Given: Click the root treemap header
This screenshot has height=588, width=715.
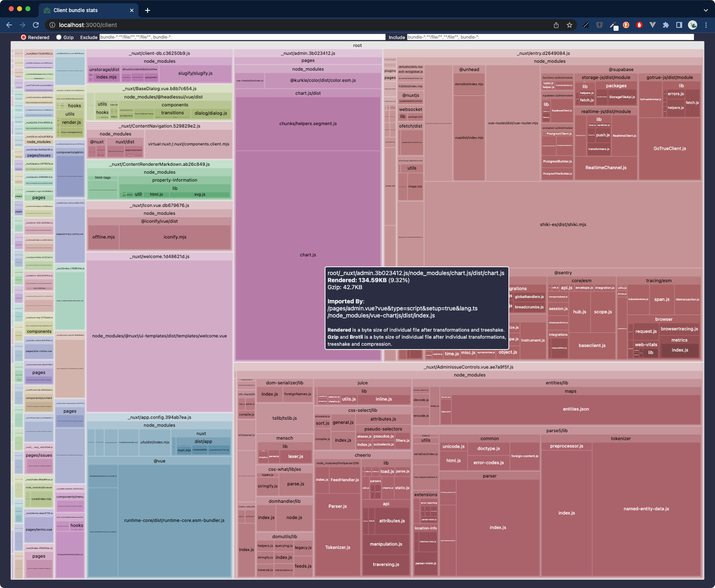Looking at the screenshot, I should click(x=357, y=45).
